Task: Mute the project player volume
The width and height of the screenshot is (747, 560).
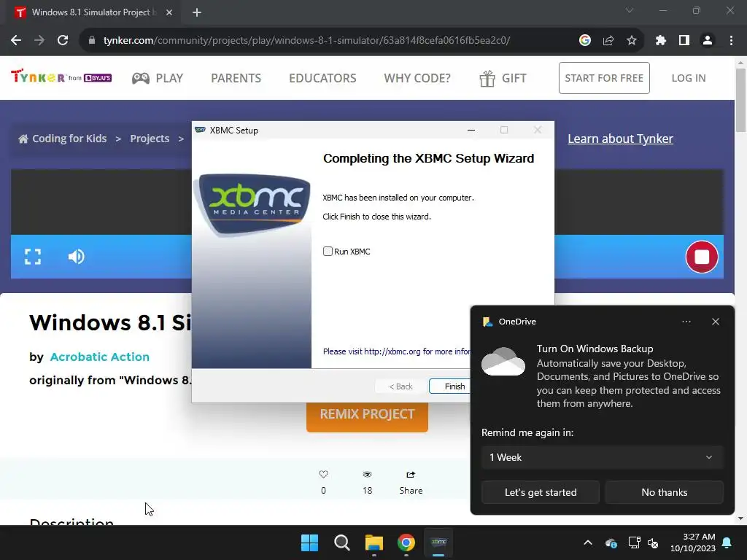Action: point(76,257)
